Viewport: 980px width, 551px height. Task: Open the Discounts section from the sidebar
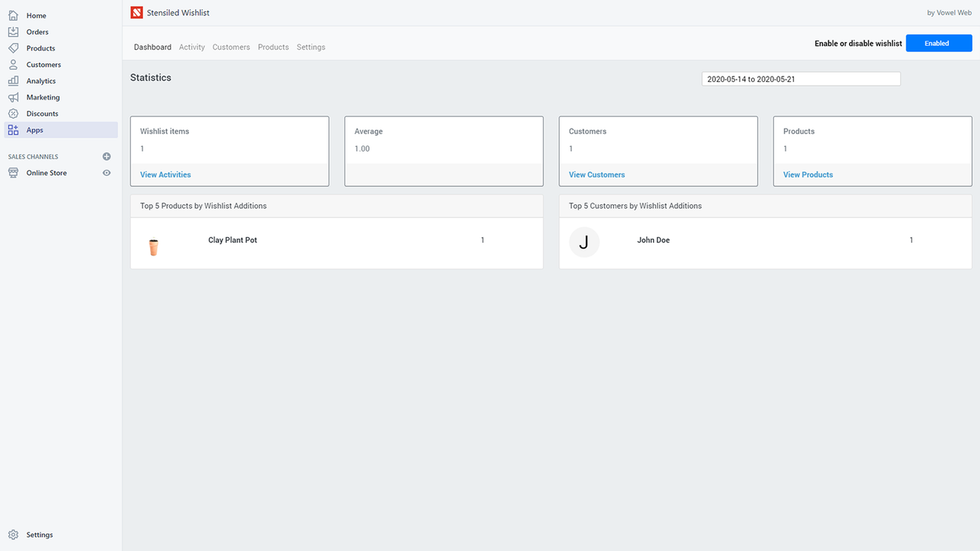14,113
